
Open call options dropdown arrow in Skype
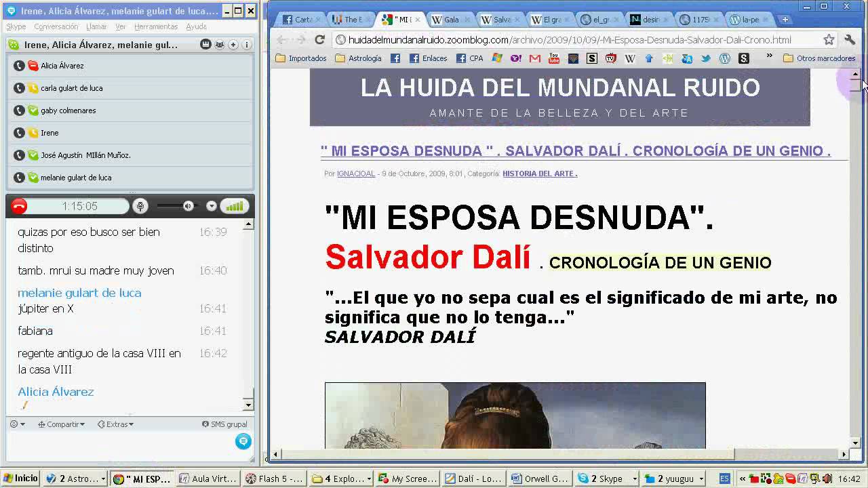point(211,206)
